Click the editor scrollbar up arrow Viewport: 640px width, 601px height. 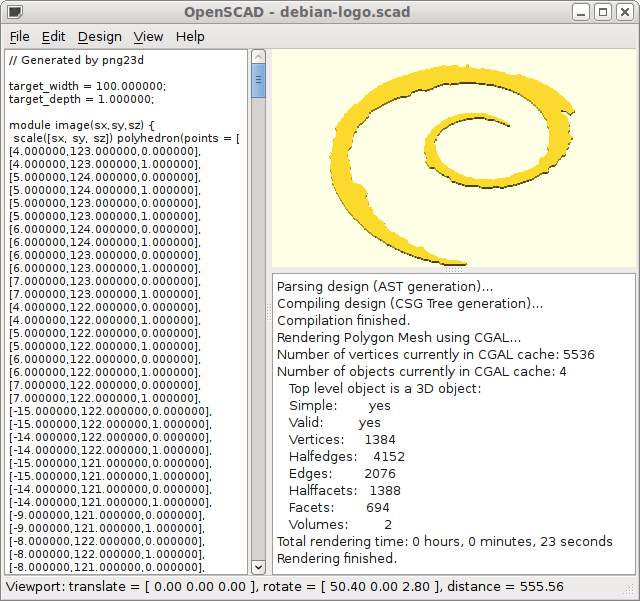click(x=258, y=56)
